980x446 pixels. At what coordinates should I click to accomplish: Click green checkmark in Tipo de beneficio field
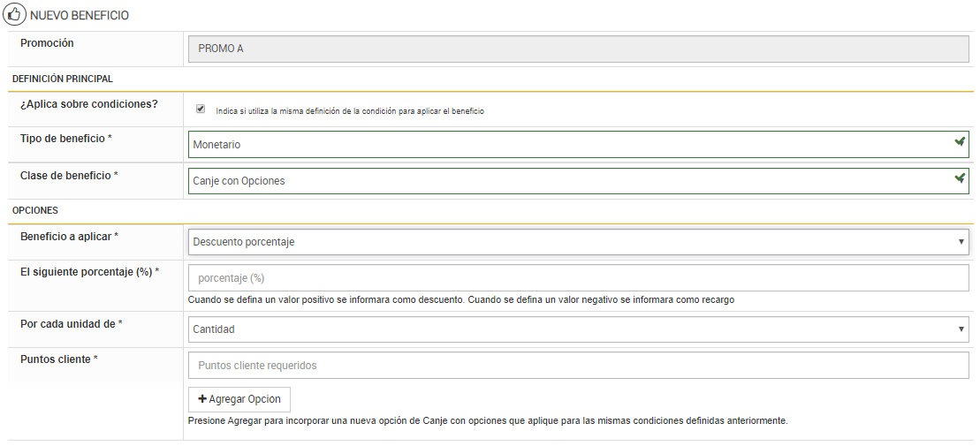[960, 142]
